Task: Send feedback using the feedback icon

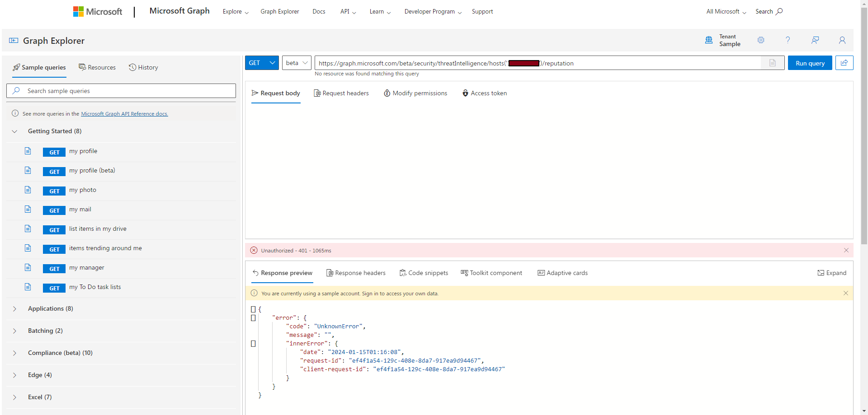Action: click(815, 40)
